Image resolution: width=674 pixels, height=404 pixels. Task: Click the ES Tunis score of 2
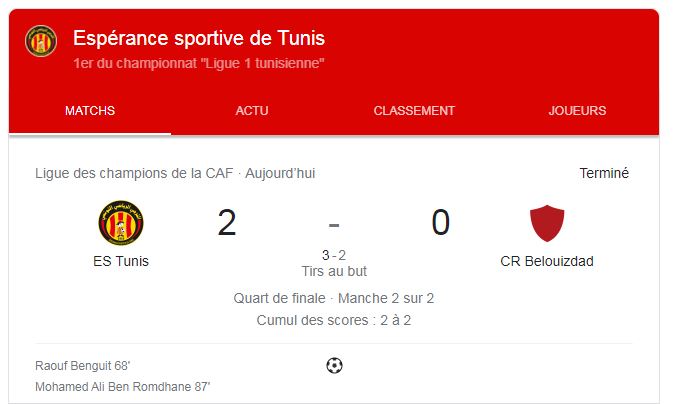coord(227,223)
